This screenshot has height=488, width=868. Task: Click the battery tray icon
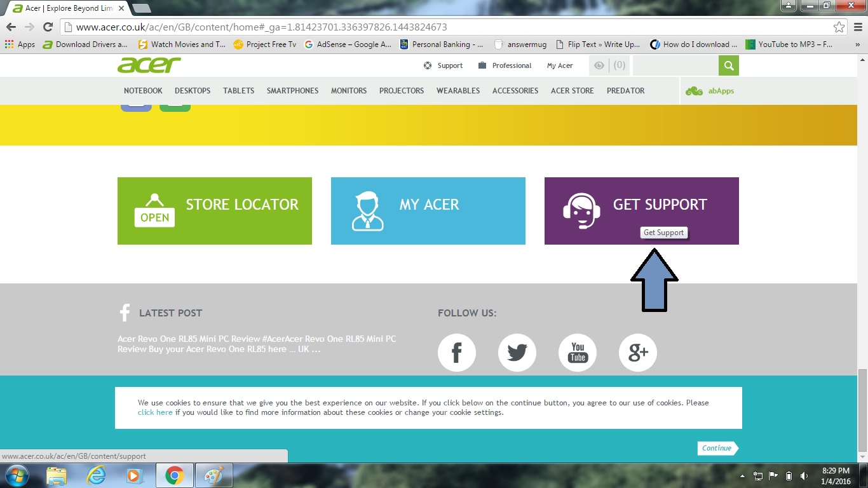789,476
